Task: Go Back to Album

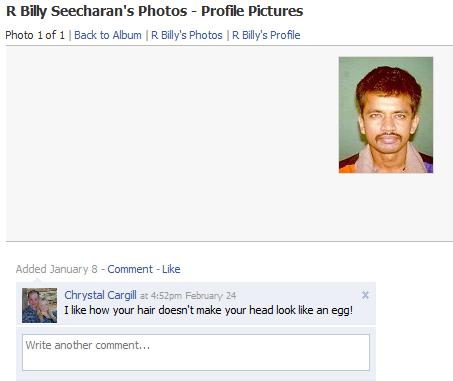Action: [x=108, y=35]
